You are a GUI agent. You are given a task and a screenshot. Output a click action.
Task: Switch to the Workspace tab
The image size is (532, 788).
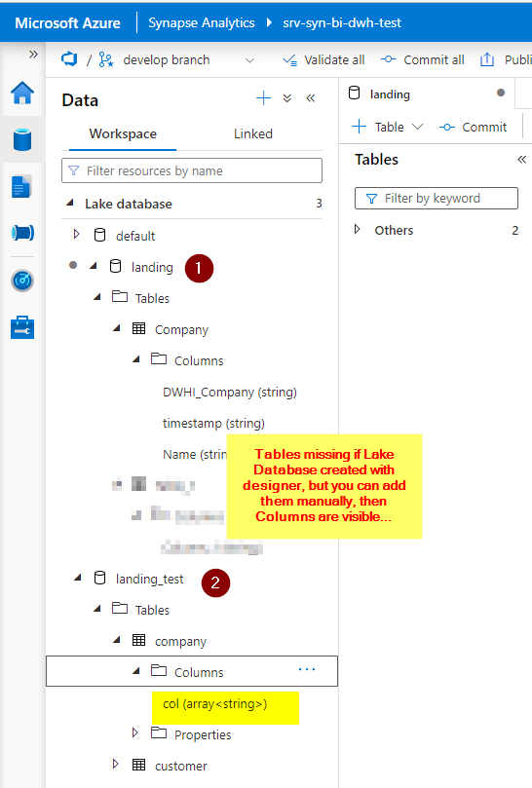[x=123, y=134]
